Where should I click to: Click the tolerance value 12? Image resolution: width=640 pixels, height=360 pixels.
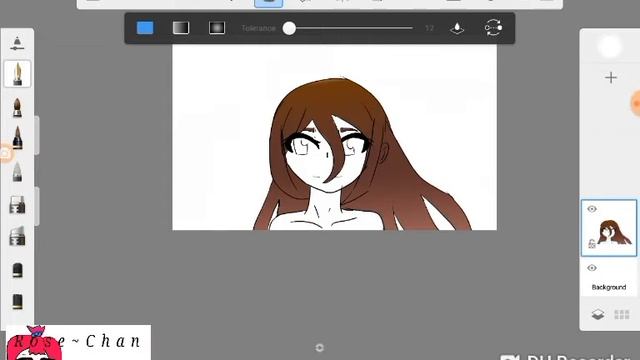[x=429, y=28]
